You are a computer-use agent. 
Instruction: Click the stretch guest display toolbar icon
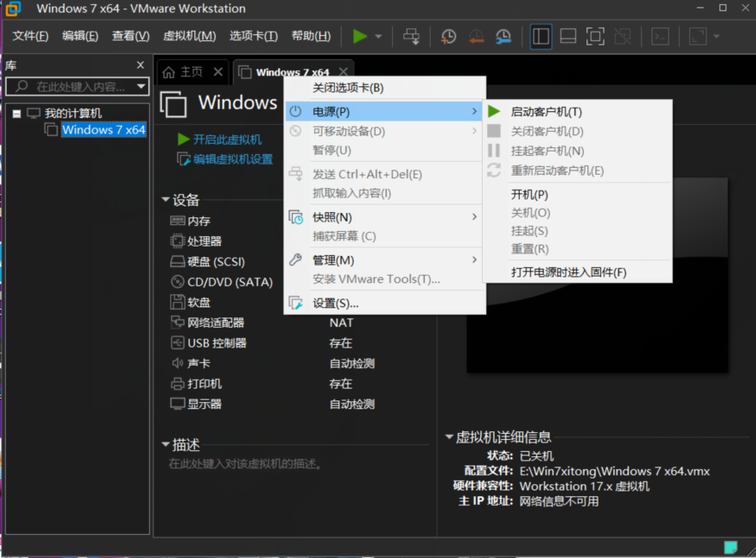tap(698, 36)
